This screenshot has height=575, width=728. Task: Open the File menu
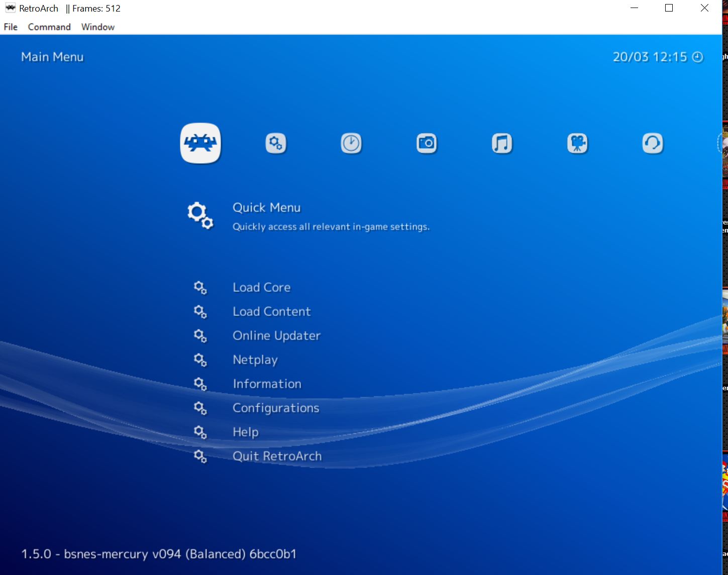pos(11,27)
